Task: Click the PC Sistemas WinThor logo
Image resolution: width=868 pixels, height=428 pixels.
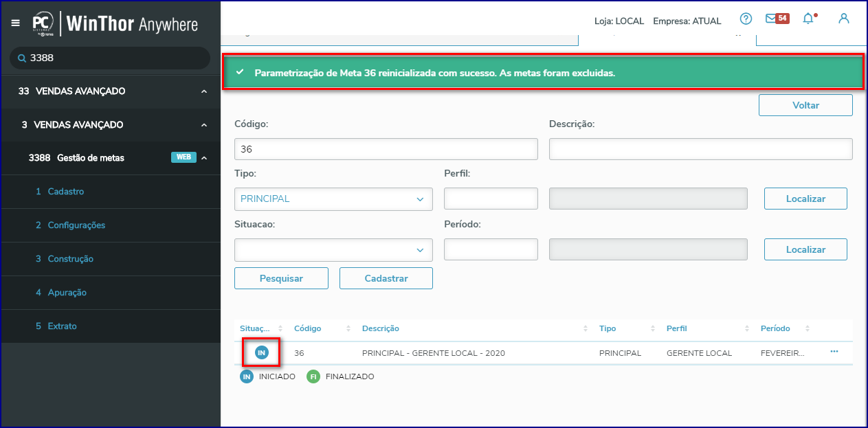Action: point(115,24)
